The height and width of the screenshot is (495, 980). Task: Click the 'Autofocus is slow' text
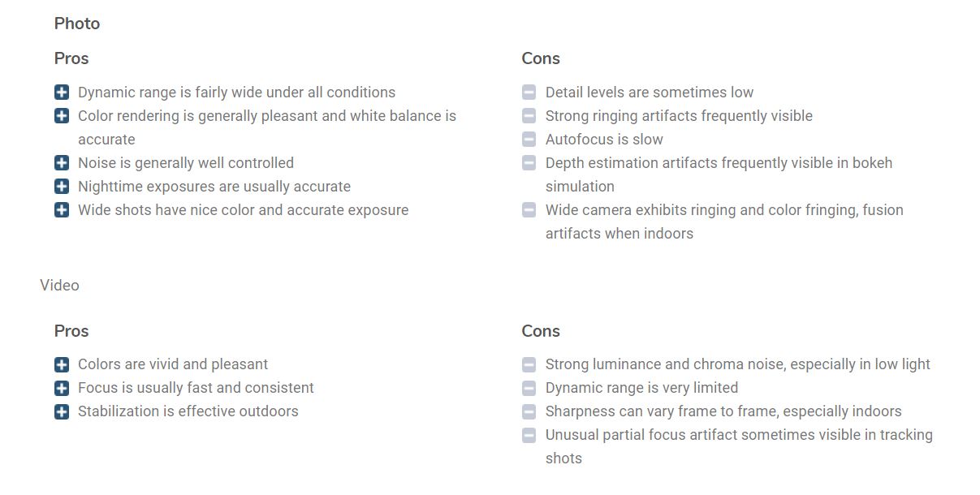(x=604, y=140)
